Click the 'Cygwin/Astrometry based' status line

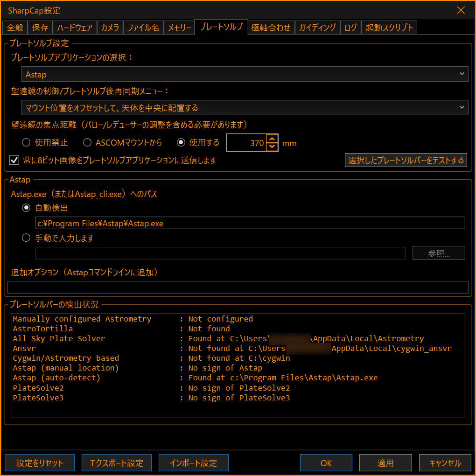point(151,358)
